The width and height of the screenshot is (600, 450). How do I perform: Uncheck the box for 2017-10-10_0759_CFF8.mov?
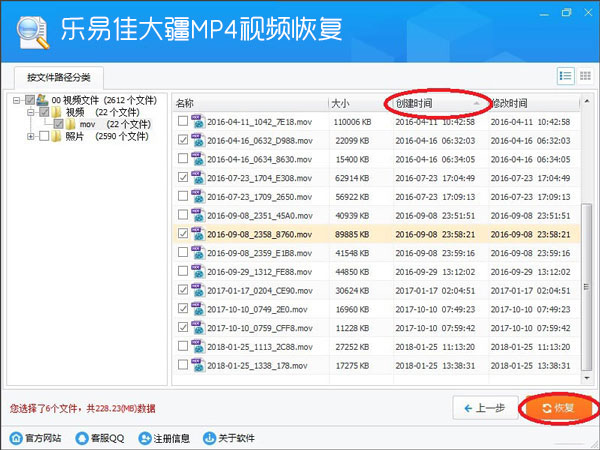pyautogui.click(x=183, y=327)
